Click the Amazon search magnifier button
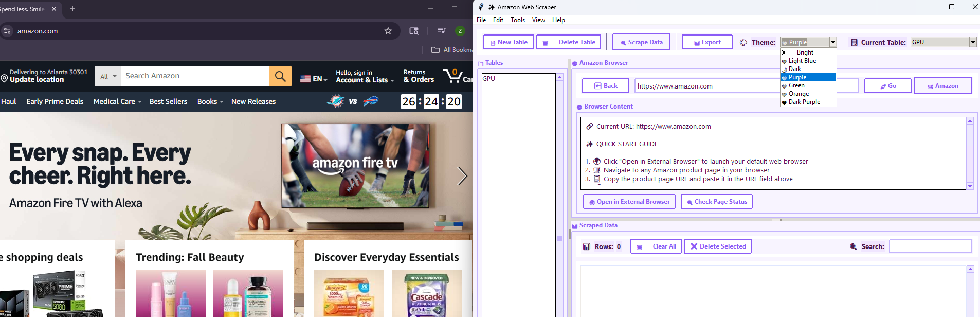980x317 pixels. tap(280, 76)
